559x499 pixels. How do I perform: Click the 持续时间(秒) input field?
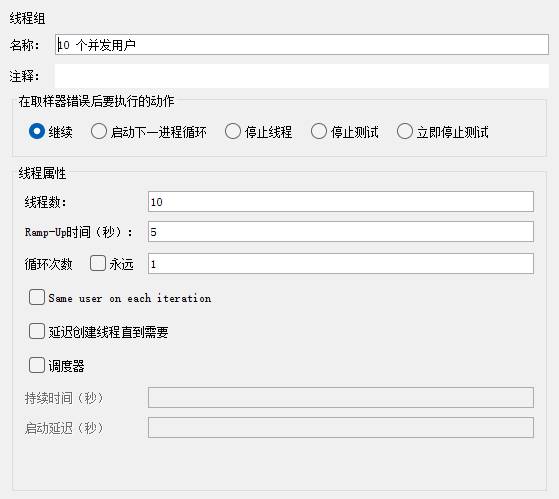pyautogui.click(x=341, y=397)
